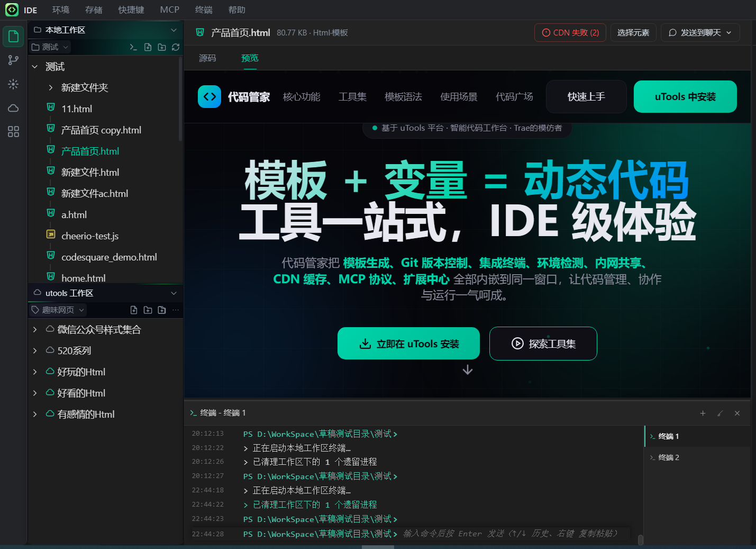Screen dimensions: 756x549
Task: Expand the 好玩的Html group
Action: pyautogui.click(x=35, y=372)
